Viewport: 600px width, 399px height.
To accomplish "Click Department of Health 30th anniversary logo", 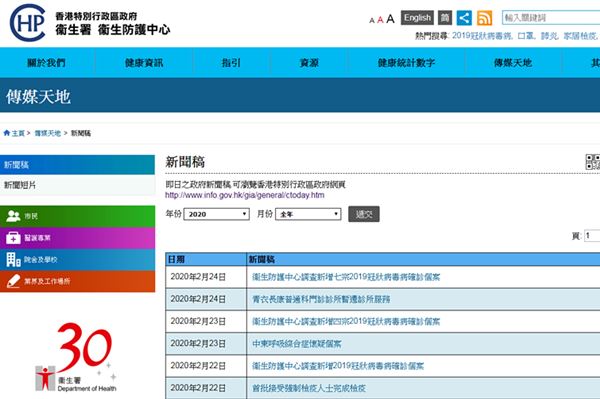I will click(x=76, y=357).
